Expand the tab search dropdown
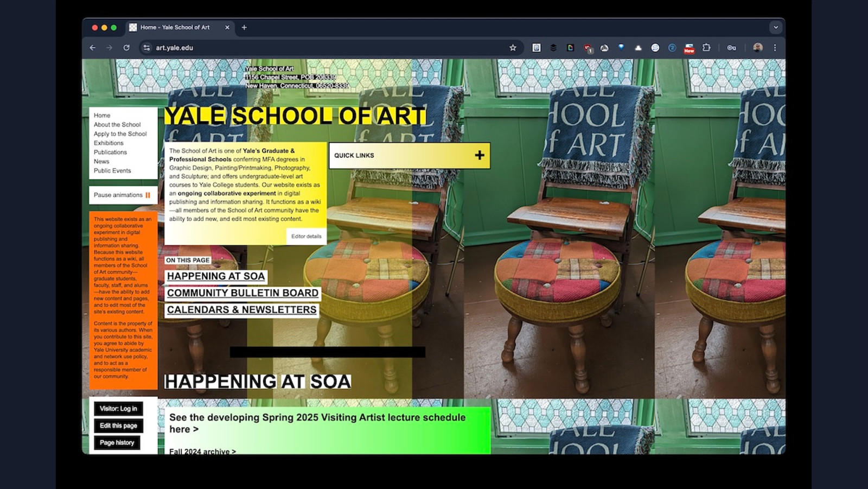868x489 pixels. pyautogui.click(x=776, y=27)
